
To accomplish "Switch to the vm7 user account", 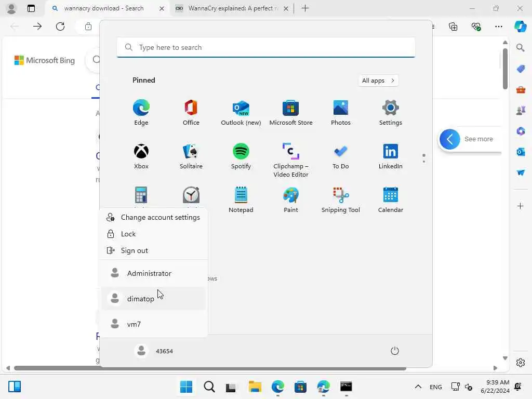I will pyautogui.click(x=153, y=324).
